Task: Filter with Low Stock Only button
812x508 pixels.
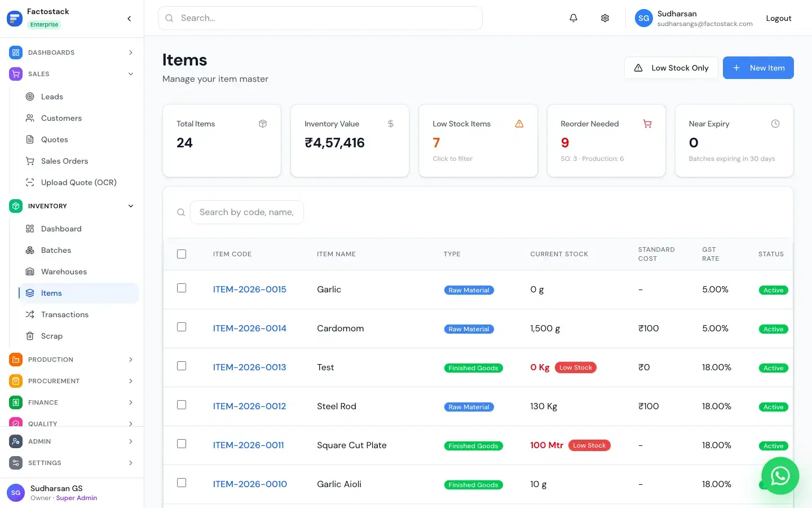Action: pyautogui.click(x=671, y=68)
